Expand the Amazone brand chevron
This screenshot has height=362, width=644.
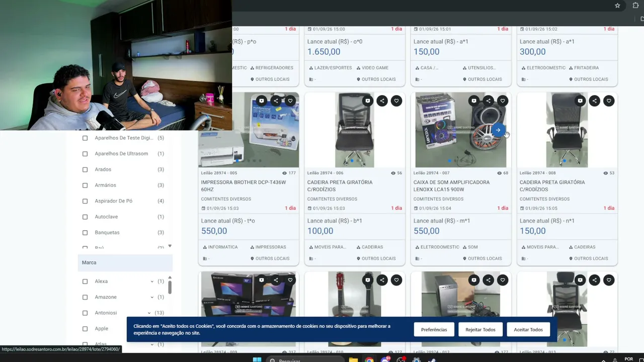[x=152, y=297]
